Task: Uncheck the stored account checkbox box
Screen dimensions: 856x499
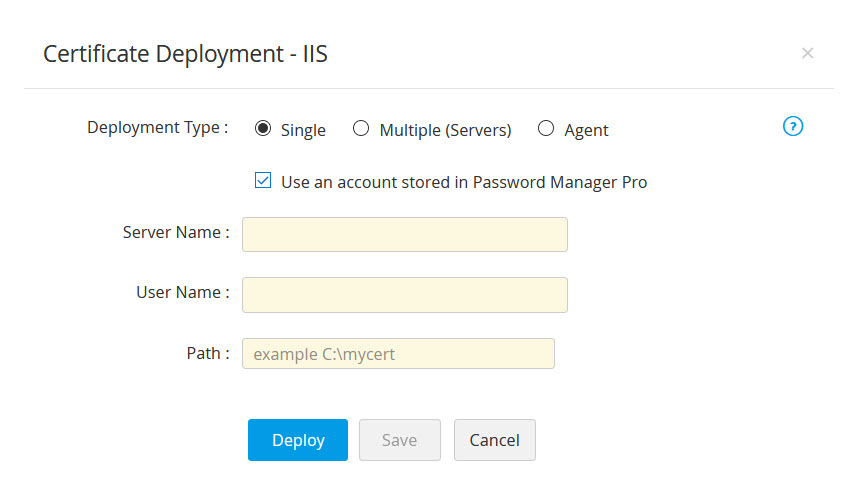Action: click(x=263, y=181)
